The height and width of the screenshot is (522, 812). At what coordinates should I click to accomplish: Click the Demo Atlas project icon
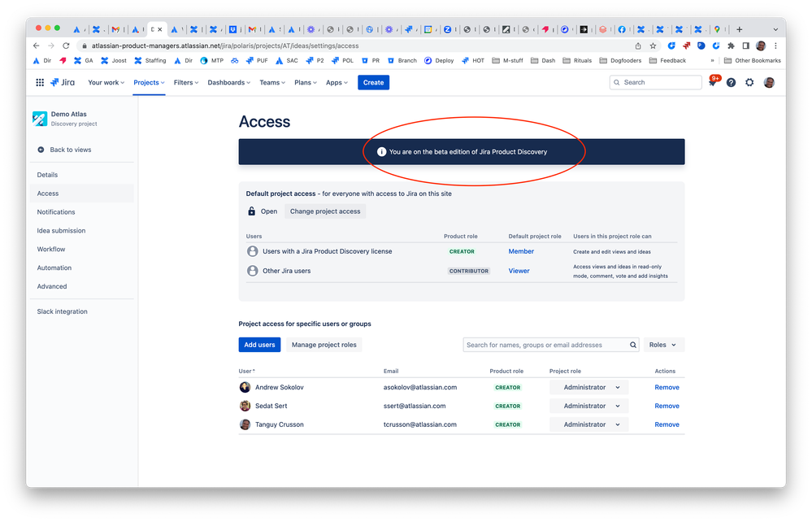pyautogui.click(x=40, y=119)
